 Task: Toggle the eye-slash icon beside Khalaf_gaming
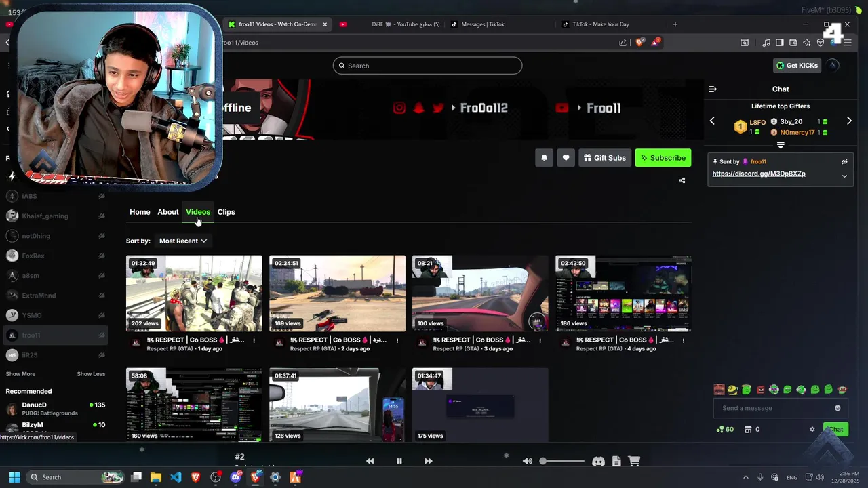[102, 216]
